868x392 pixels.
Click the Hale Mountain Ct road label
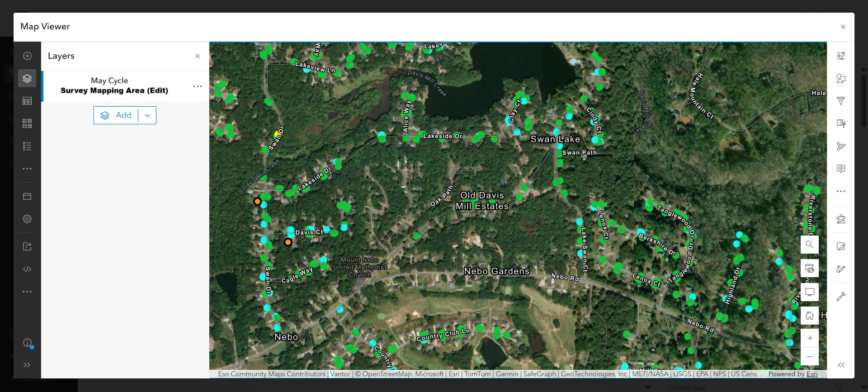coord(702,96)
